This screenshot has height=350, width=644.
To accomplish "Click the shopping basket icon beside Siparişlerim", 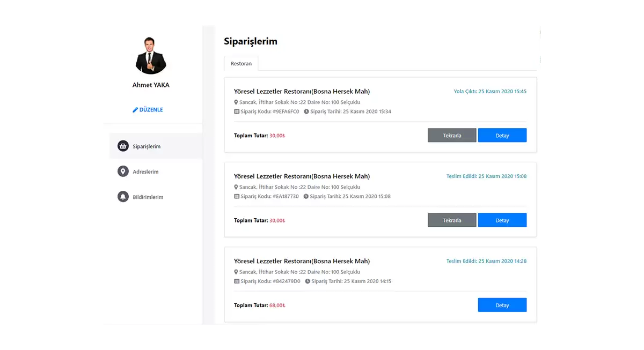I will pyautogui.click(x=123, y=146).
